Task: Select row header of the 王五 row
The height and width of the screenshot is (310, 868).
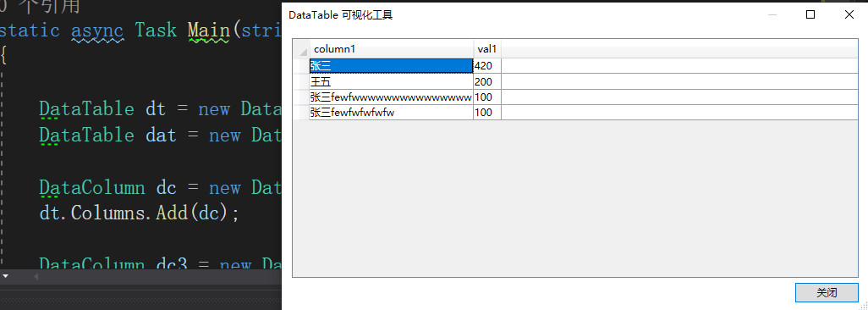Action: 301,82
